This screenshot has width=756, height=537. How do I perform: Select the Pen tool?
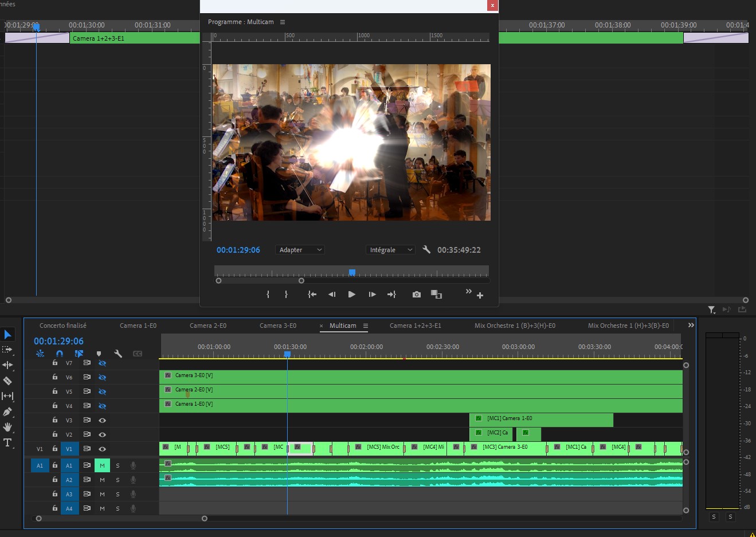(x=7, y=411)
